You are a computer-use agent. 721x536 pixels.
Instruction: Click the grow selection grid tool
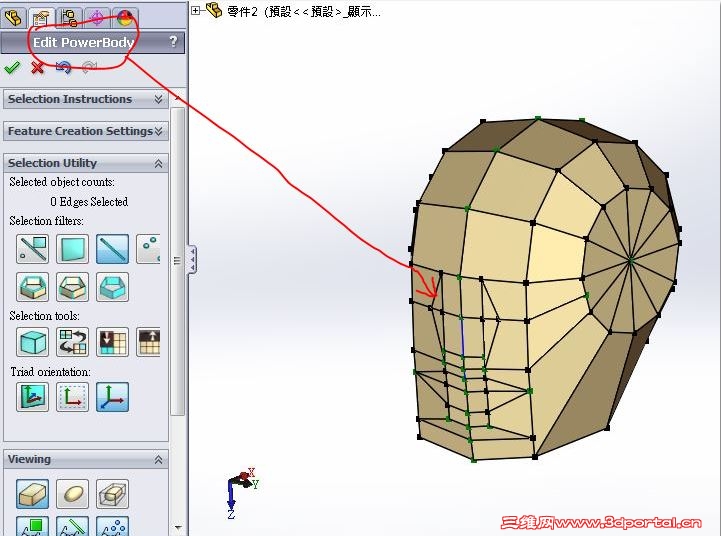click(x=148, y=342)
